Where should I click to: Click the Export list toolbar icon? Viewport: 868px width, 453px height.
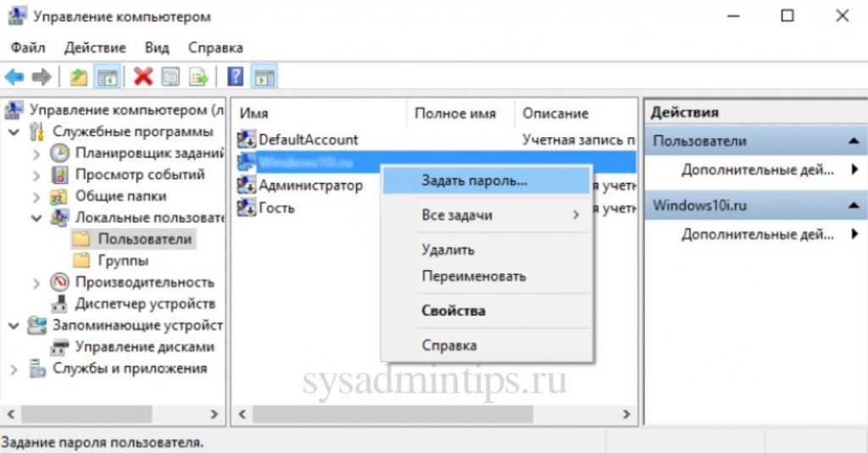pyautogui.click(x=198, y=77)
